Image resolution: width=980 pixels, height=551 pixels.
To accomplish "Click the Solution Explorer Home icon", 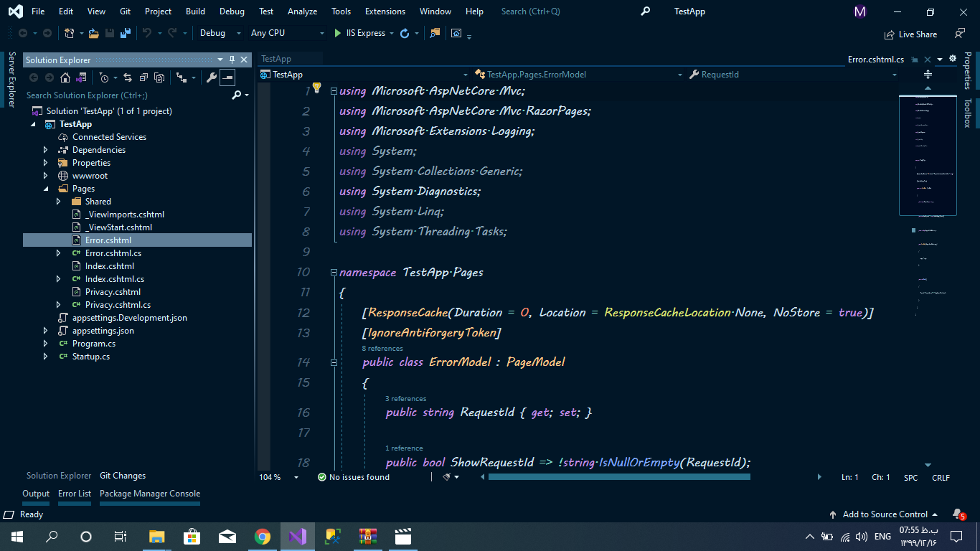I will click(65, 77).
